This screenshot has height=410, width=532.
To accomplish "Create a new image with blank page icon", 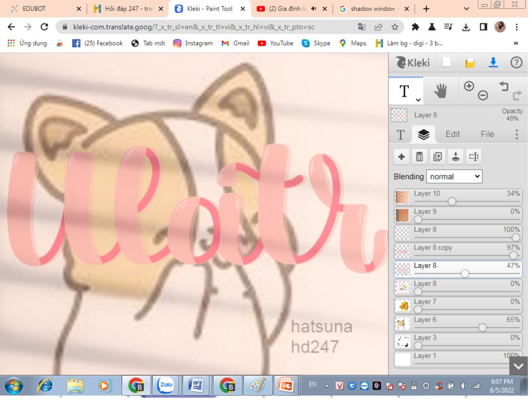I will tap(446, 62).
